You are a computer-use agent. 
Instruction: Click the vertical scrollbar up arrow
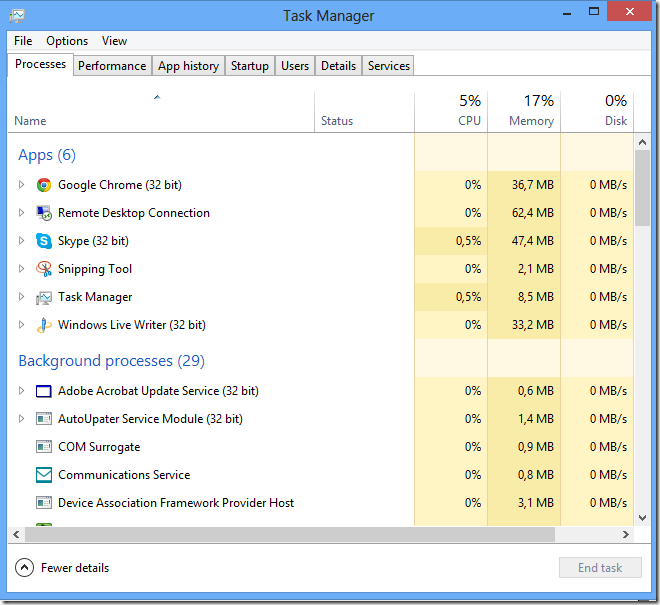[x=642, y=142]
